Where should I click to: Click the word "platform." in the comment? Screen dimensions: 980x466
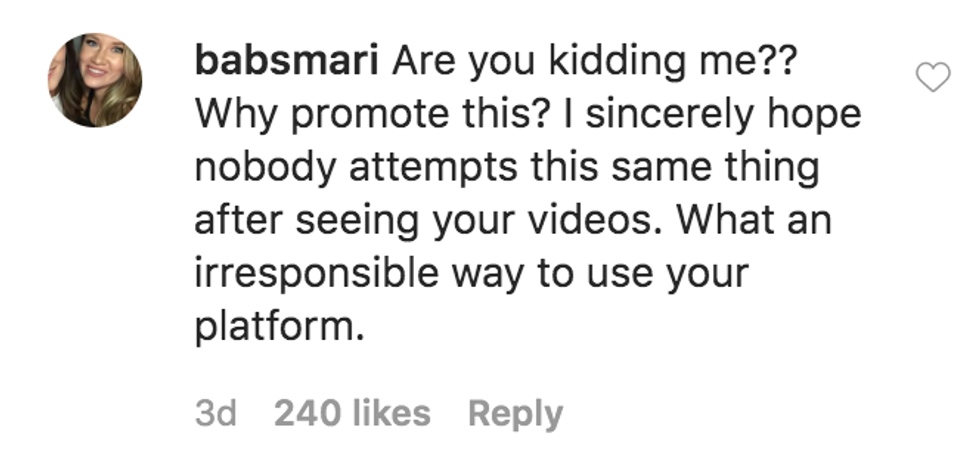coord(275,327)
